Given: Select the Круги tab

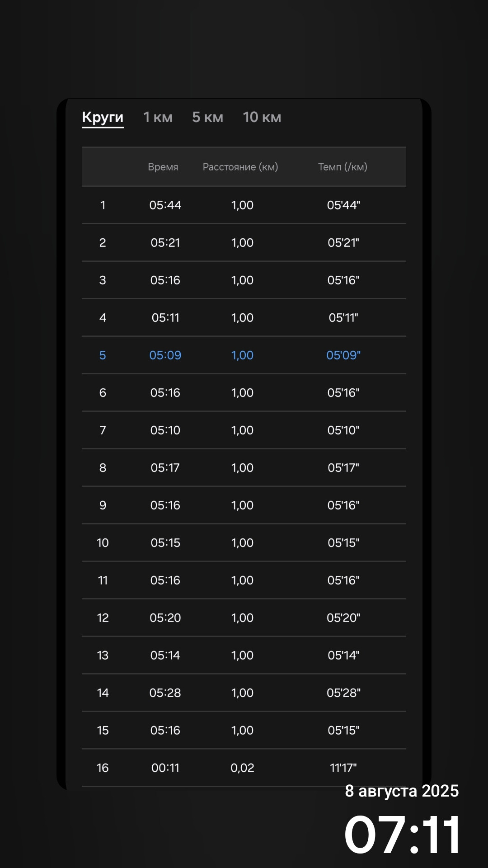Looking at the screenshot, I should click(x=103, y=117).
